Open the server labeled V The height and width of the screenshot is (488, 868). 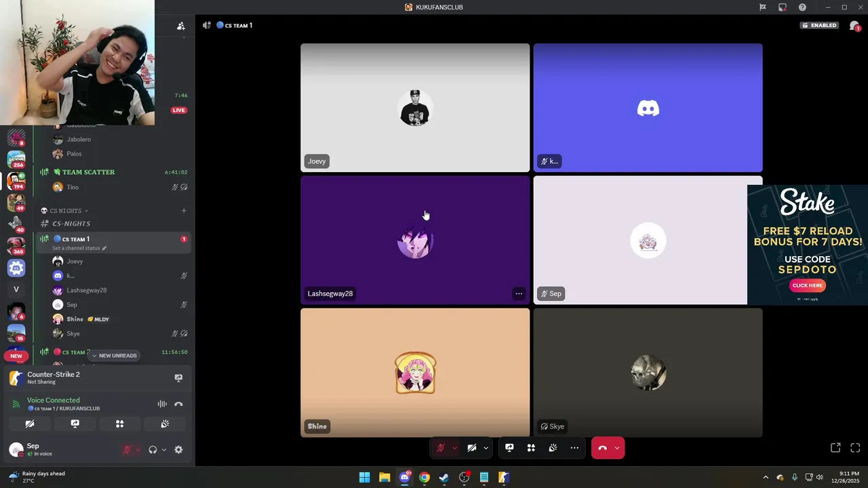tap(16, 289)
